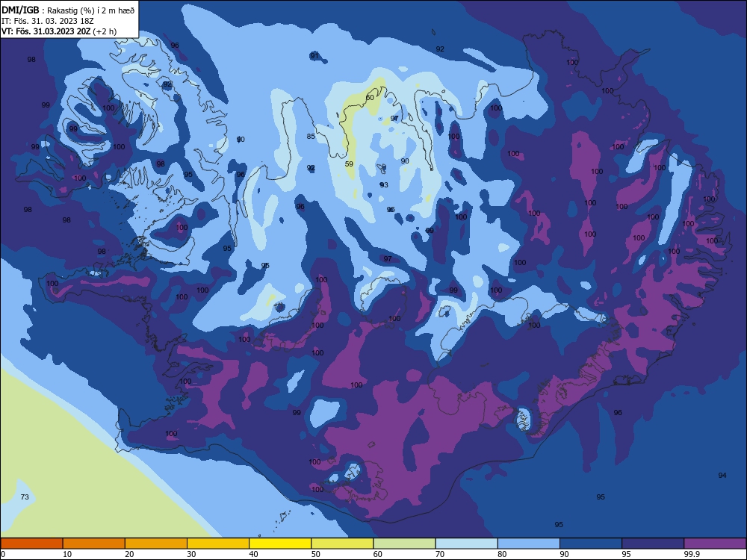Click the 59 humidity value on the map
Image resolution: width=747 pixels, height=560 pixels.
[x=349, y=164]
